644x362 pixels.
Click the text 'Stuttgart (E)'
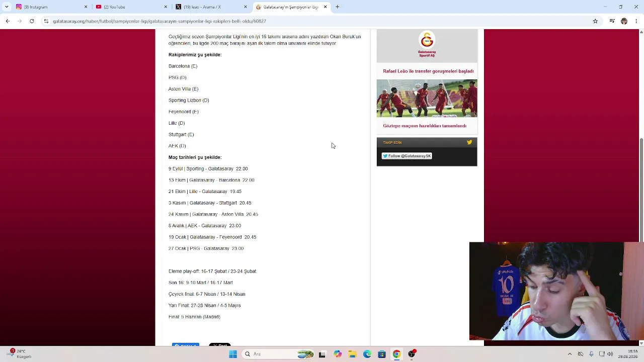coord(181,135)
